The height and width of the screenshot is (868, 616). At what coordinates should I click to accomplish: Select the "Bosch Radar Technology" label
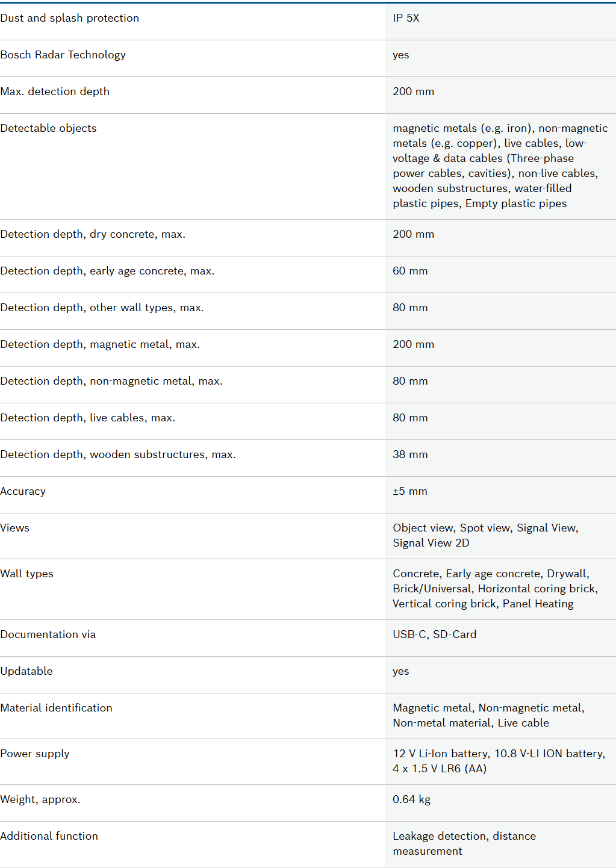pyautogui.click(x=63, y=55)
